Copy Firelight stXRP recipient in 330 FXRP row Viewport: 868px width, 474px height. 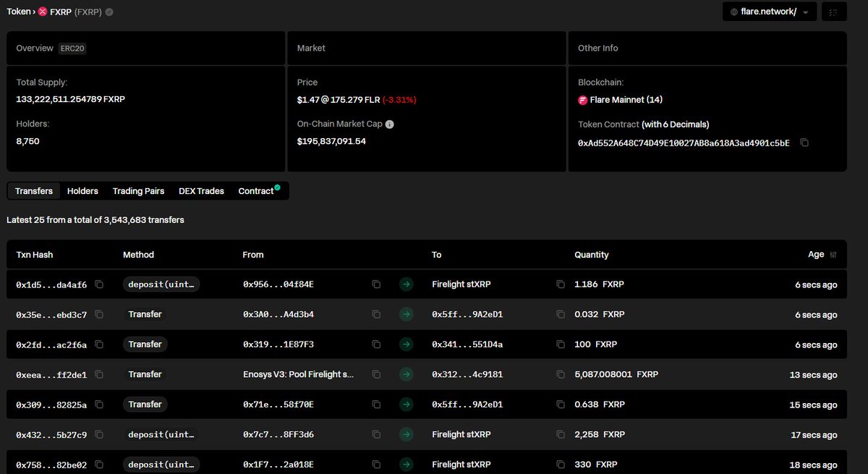(561, 465)
